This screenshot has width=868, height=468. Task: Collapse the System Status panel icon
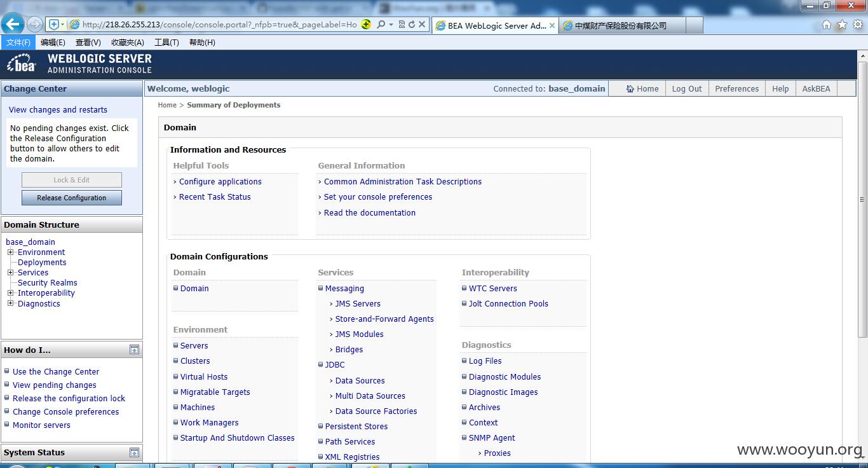point(134,452)
